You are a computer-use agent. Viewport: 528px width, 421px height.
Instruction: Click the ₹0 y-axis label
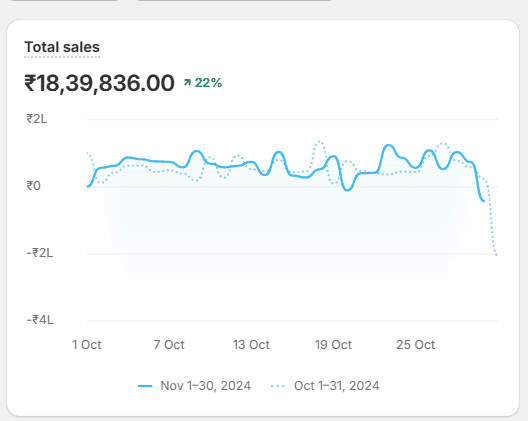(33, 186)
